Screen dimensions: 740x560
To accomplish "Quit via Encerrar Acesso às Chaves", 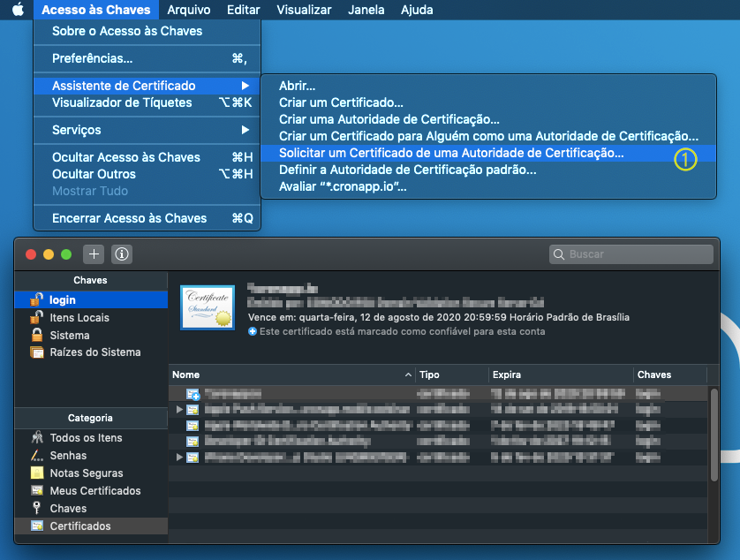I will (147, 218).
